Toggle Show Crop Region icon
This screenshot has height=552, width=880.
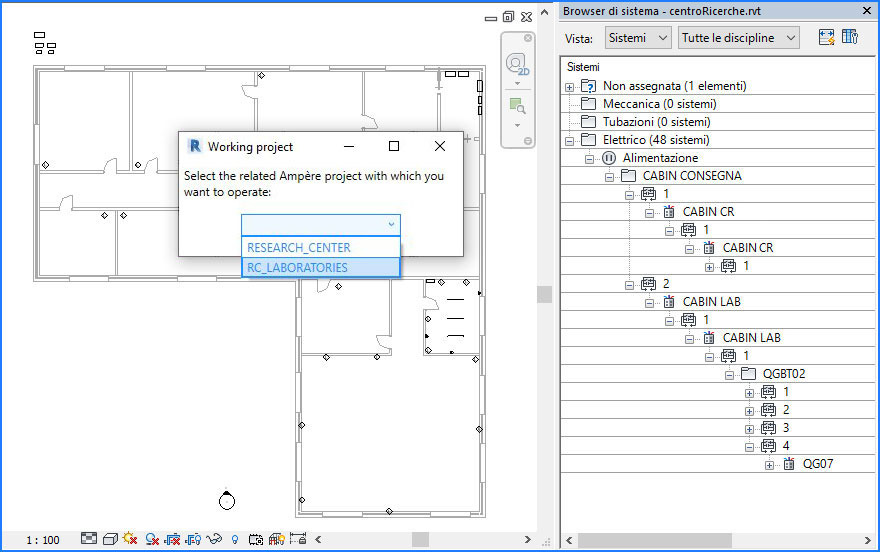tap(194, 540)
